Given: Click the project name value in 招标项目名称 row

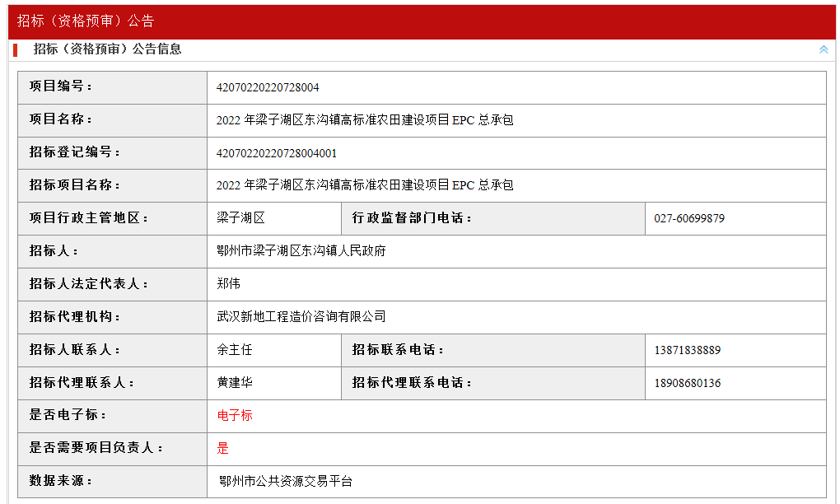Looking at the screenshot, I should click(365, 185).
